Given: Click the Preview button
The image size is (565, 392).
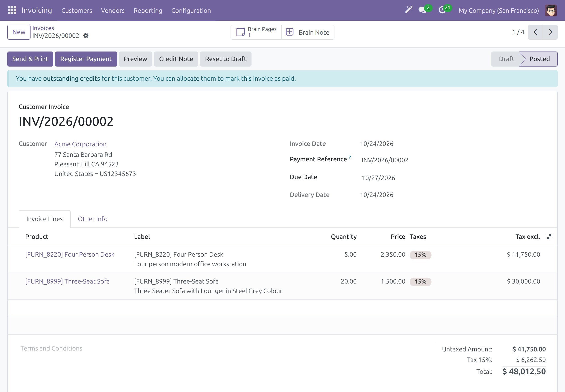Looking at the screenshot, I should coord(135,59).
